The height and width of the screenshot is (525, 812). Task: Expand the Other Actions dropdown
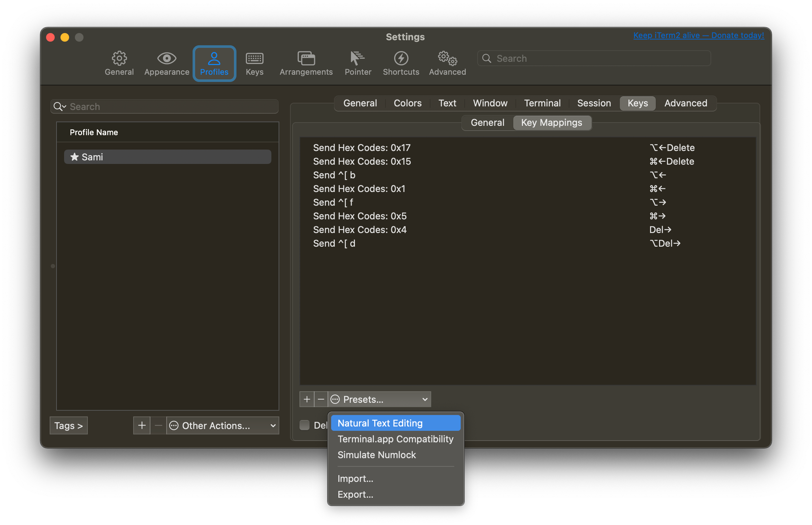point(222,426)
